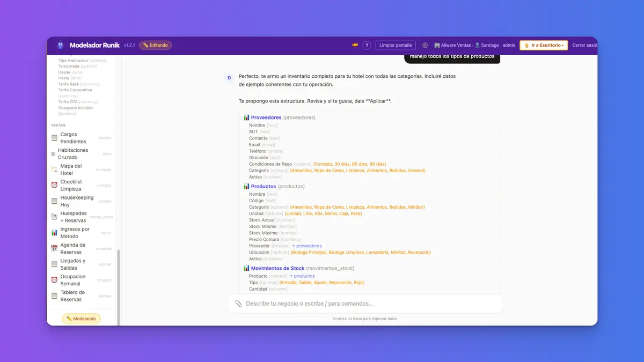Click the Tarifa Rack field row

[79, 84]
